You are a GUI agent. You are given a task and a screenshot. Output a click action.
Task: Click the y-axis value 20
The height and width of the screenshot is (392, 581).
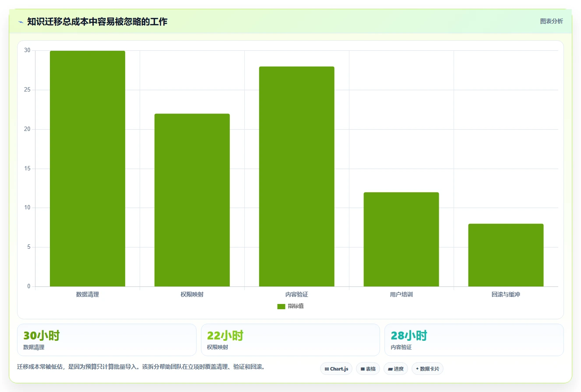(x=27, y=129)
